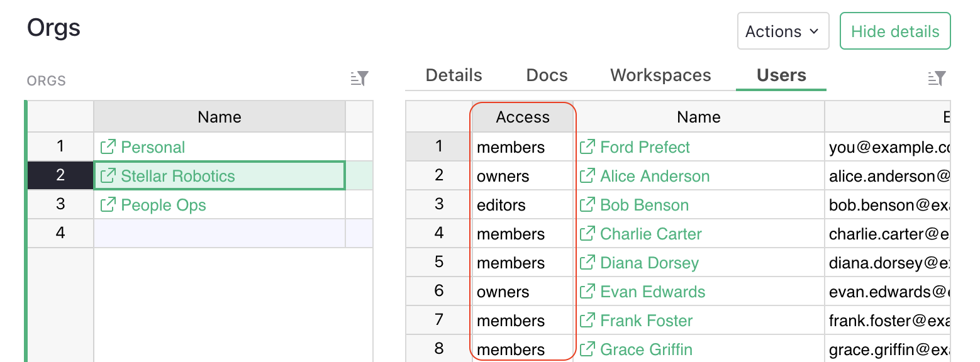Switch to the Workspaces tab

[x=660, y=75]
